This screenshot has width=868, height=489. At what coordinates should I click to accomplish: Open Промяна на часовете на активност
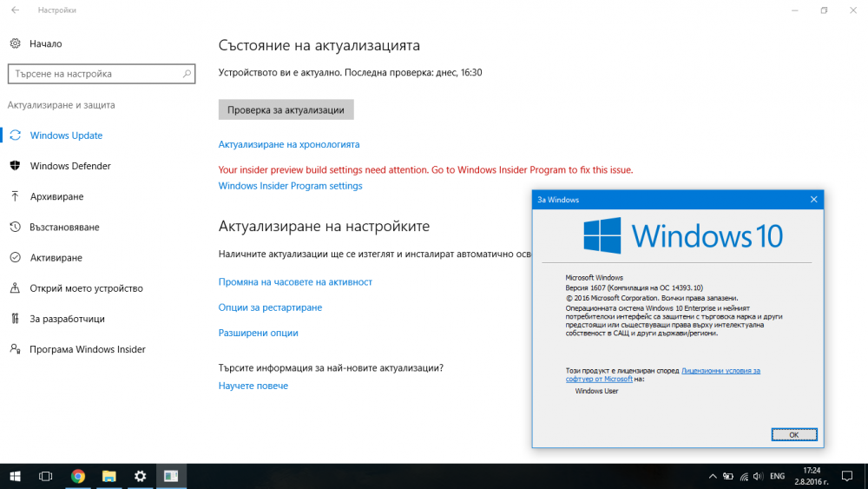pyautogui.click(x=295, y=281)
